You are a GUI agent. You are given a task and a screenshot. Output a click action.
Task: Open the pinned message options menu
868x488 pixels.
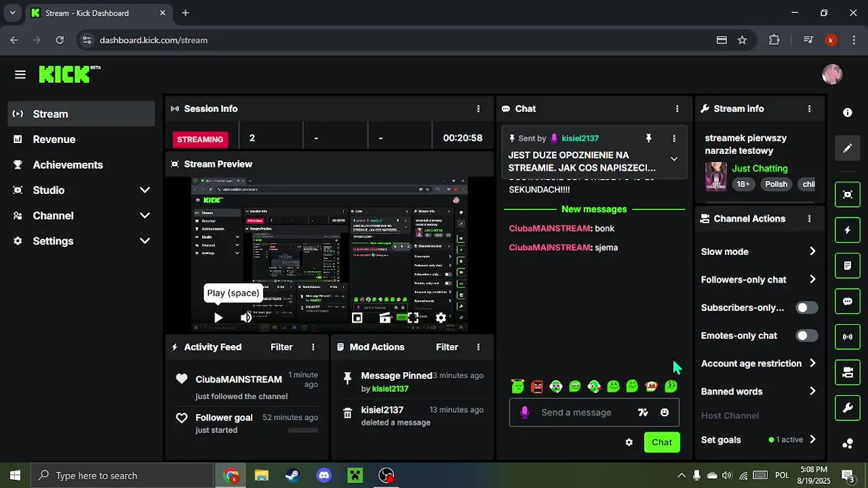673,138
